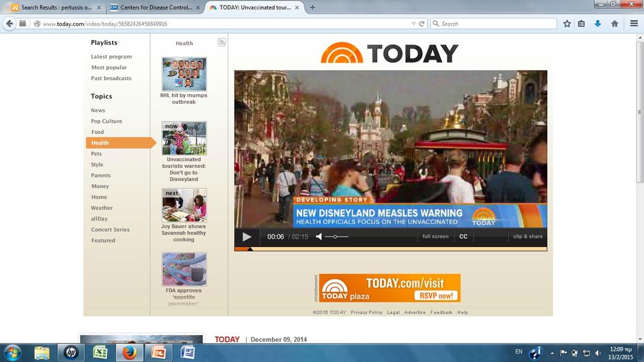Image resolution: width=644 pixels, height=362 pixels.
Task: Bookmark this page with star icon
Action: point(567,24)
